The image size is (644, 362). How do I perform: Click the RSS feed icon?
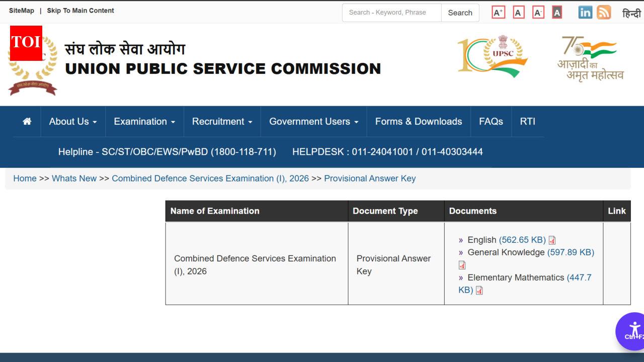604,12
